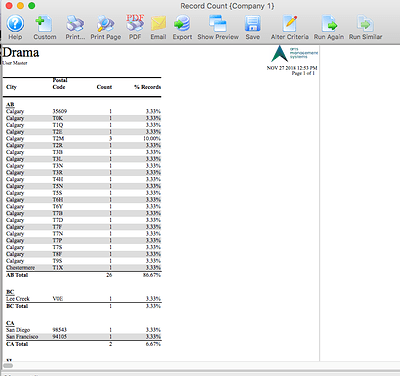Click the Postal Code column header

pos(60,84)
